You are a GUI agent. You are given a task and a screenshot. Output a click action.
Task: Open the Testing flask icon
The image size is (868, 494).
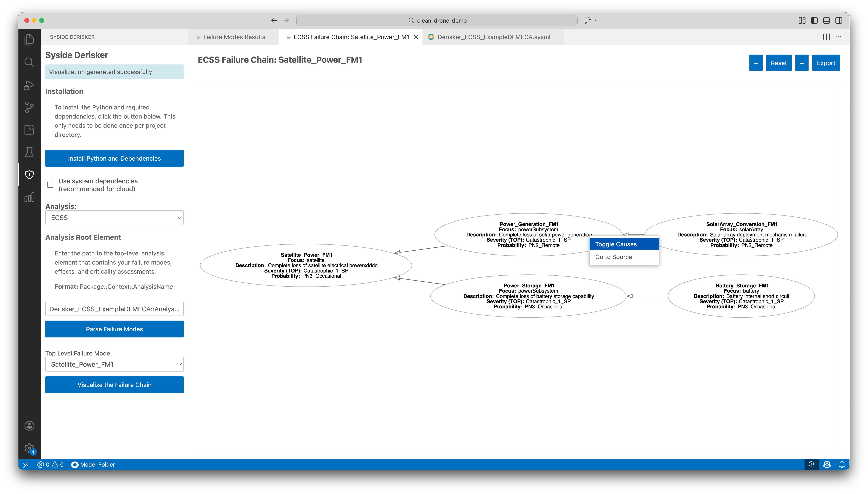click(29, 152)
